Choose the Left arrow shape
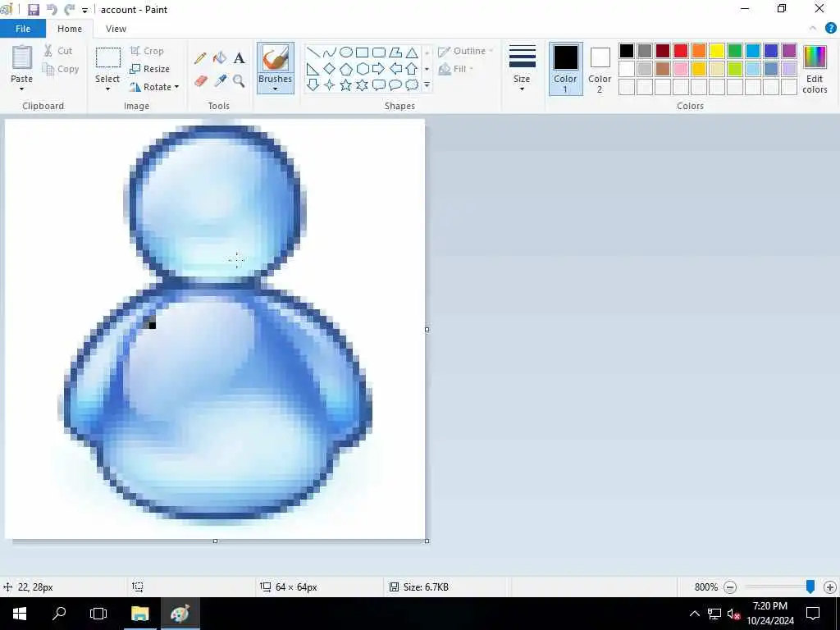 pyautogui.click(x=395, y=69)
